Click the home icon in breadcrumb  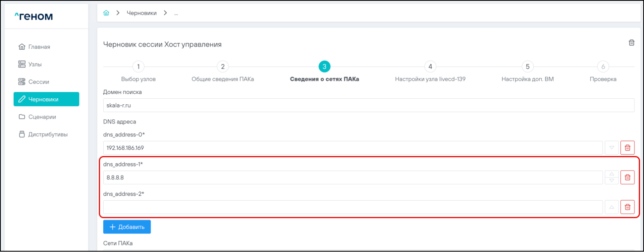tap(106, 13)
